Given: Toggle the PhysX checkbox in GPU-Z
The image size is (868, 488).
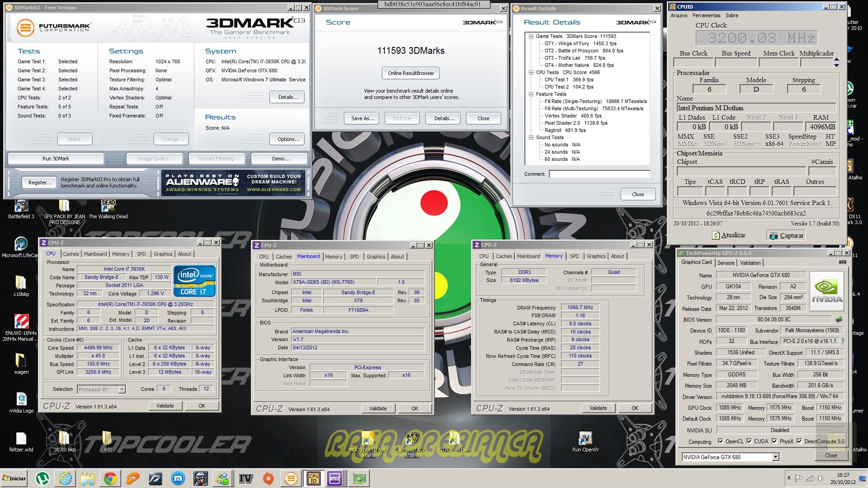Looking at the screenshot, I should 774,441.
